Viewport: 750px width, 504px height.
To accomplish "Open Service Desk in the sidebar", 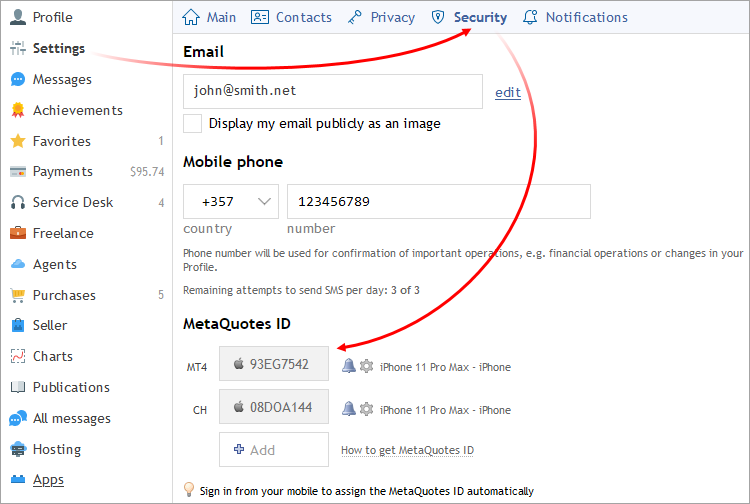I will pos(73,202).
